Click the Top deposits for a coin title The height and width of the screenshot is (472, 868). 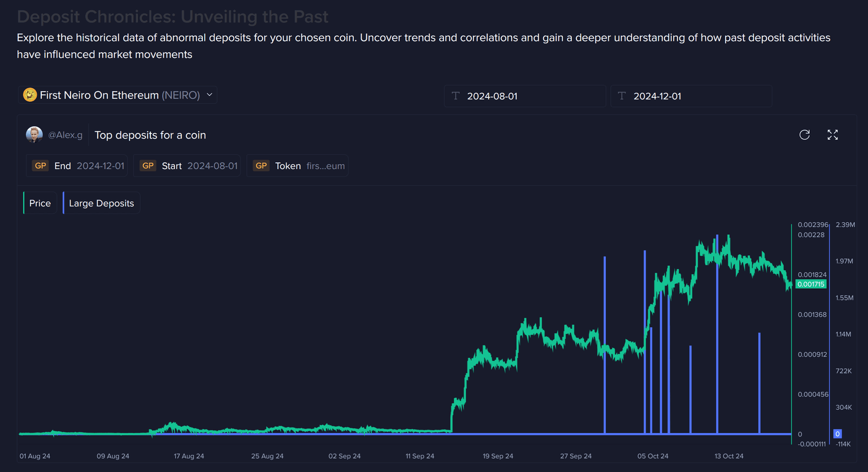pyautogui.click(x=150, y=135)
